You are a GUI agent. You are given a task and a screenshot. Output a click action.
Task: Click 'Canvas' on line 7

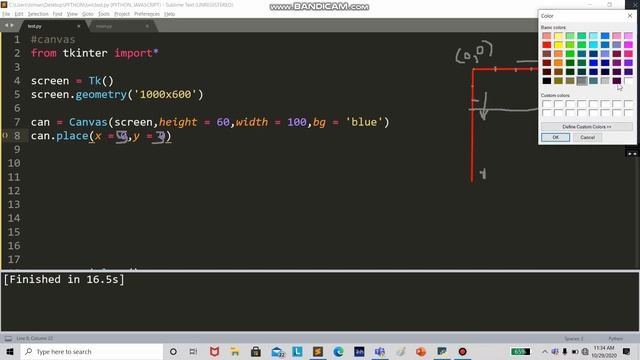click(88, 122)
